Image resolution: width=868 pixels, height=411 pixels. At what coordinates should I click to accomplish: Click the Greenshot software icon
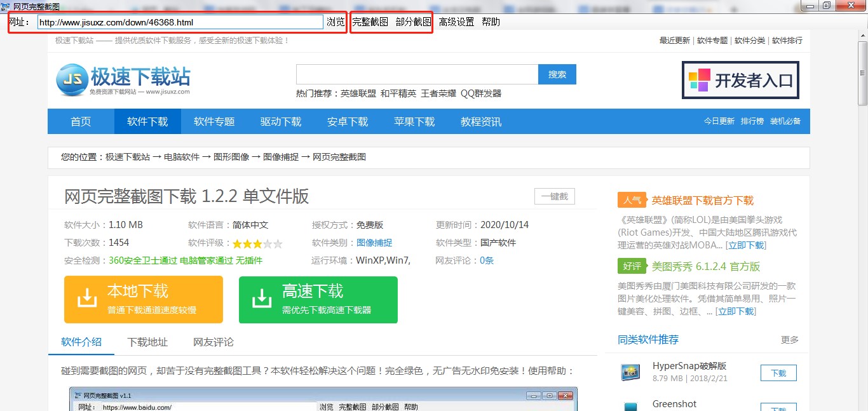(x=630, y=406)
